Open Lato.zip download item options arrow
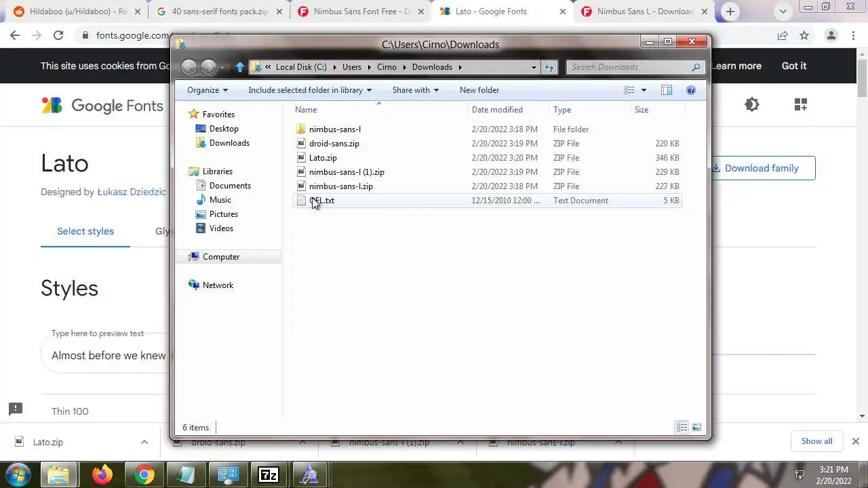Viewport: 868px width, 488px height. (144, 442)
